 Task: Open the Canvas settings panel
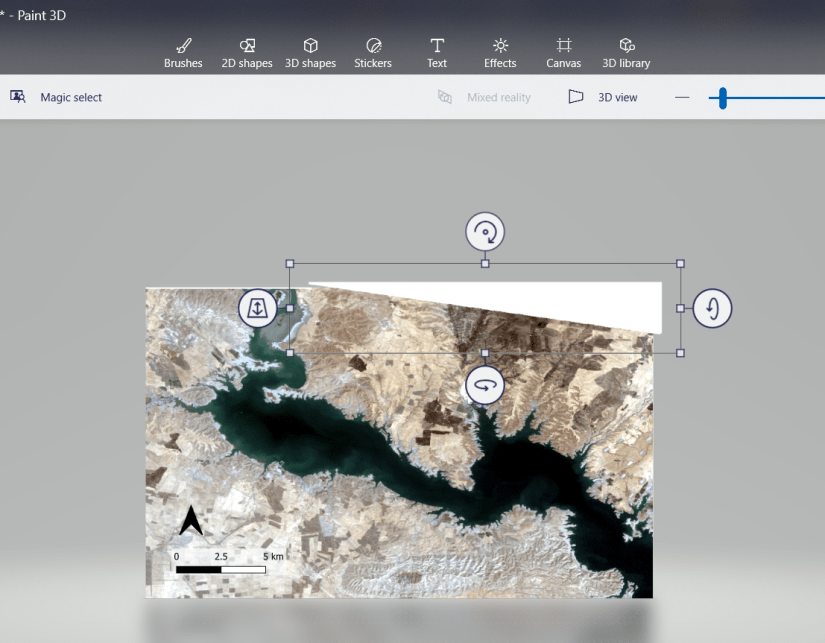(x=563, y=50)
